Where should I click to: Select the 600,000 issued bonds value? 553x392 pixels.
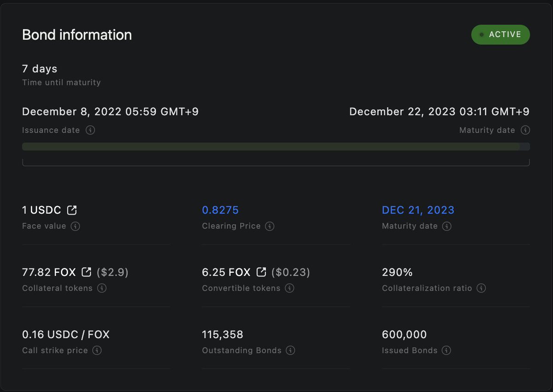(x=405, y=334)
